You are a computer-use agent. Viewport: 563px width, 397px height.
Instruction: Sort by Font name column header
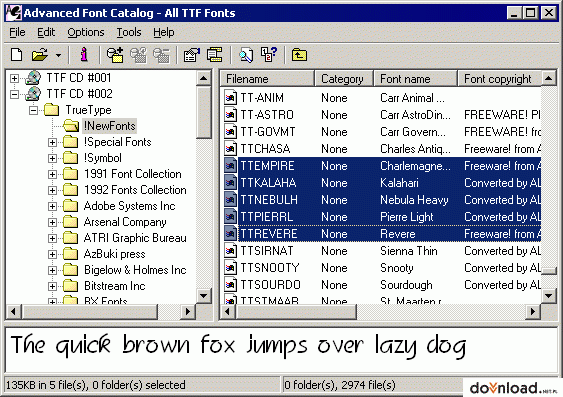(x=415, y=79)
